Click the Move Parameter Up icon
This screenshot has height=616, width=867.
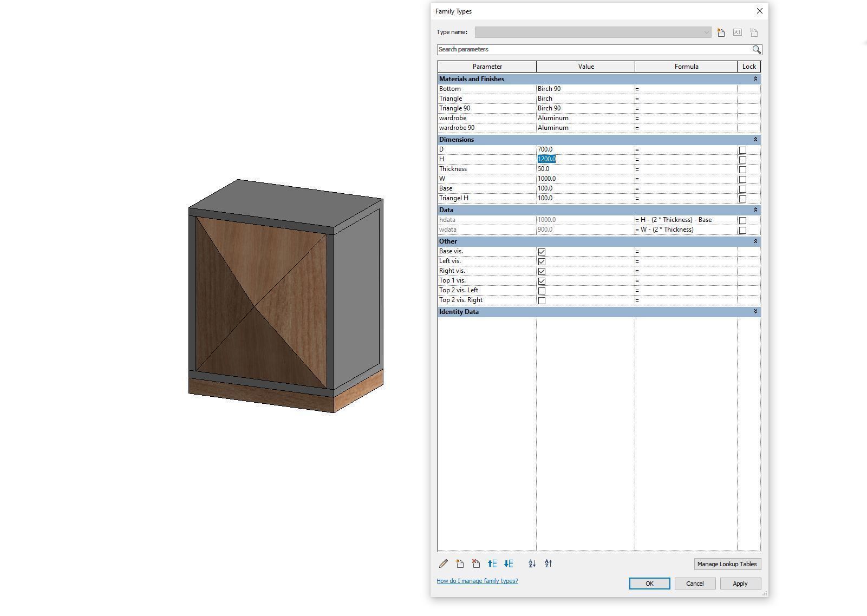[x=492, y=563]
